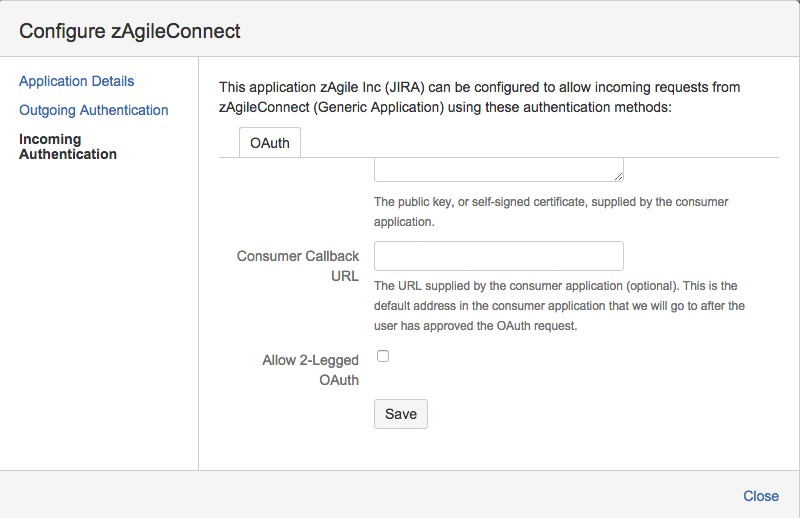
Task: Click the Configure zAgileConnect dialog title
Action: coord(130,31)
